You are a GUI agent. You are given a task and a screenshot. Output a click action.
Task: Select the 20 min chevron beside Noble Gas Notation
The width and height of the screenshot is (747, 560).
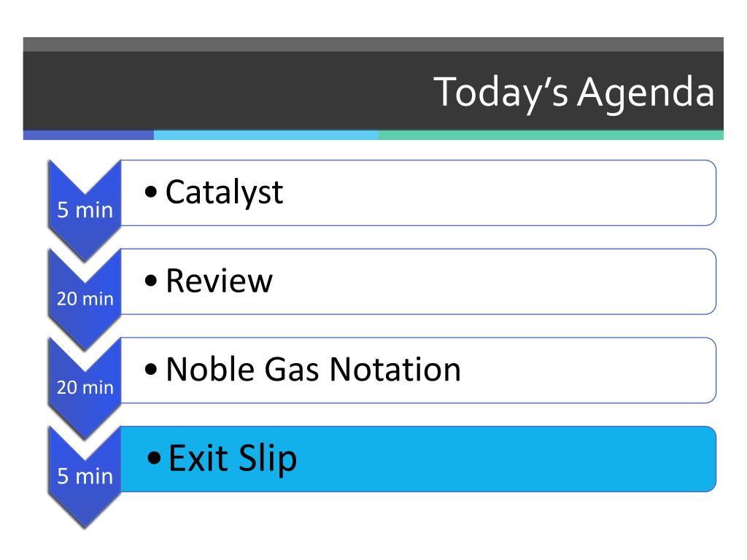[x=85, y=387]
